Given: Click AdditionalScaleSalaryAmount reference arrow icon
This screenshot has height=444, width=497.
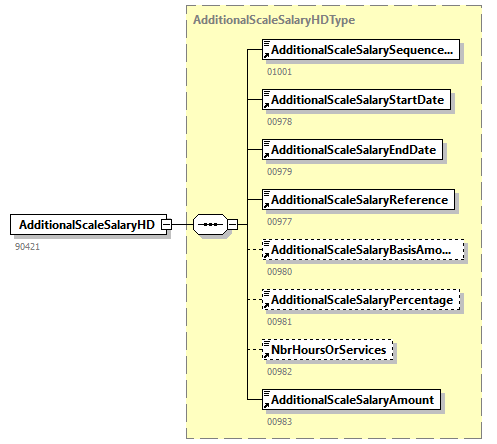Looking at the screenshot, I should (x=266, y=405).
